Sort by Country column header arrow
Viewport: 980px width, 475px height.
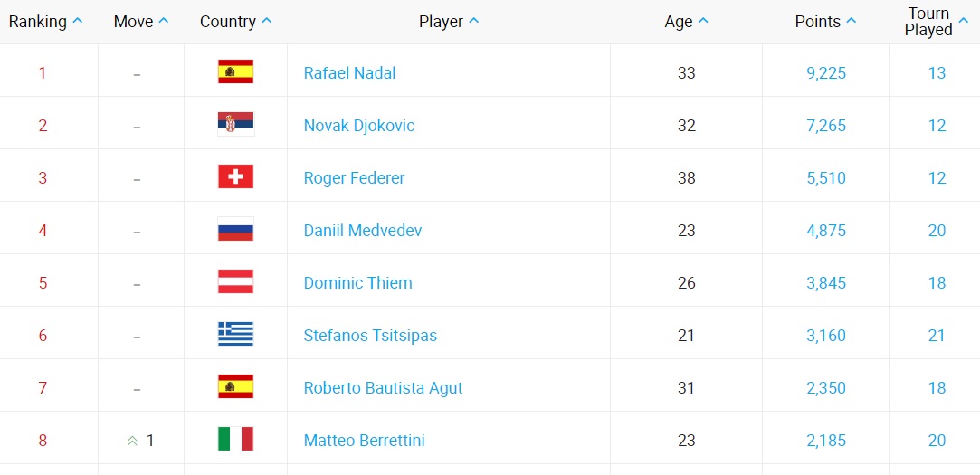[267, 22]
